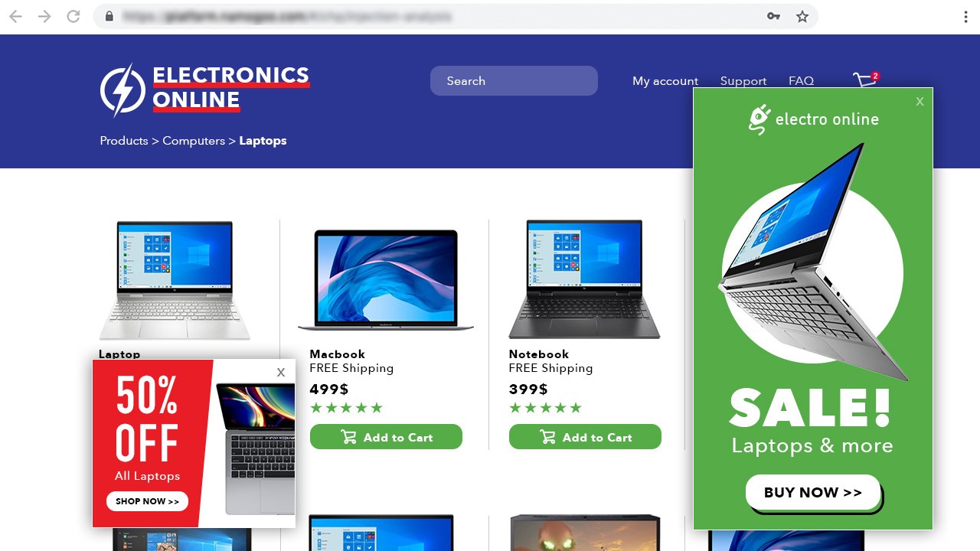
Task: Click BUY NOW in green ad
Action: click(813, 492)
